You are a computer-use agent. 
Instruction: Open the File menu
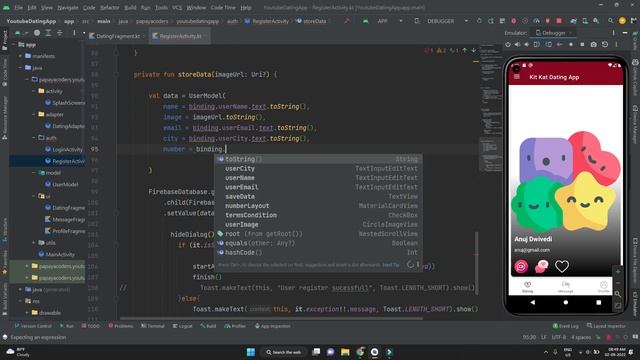tap(19, 7)
